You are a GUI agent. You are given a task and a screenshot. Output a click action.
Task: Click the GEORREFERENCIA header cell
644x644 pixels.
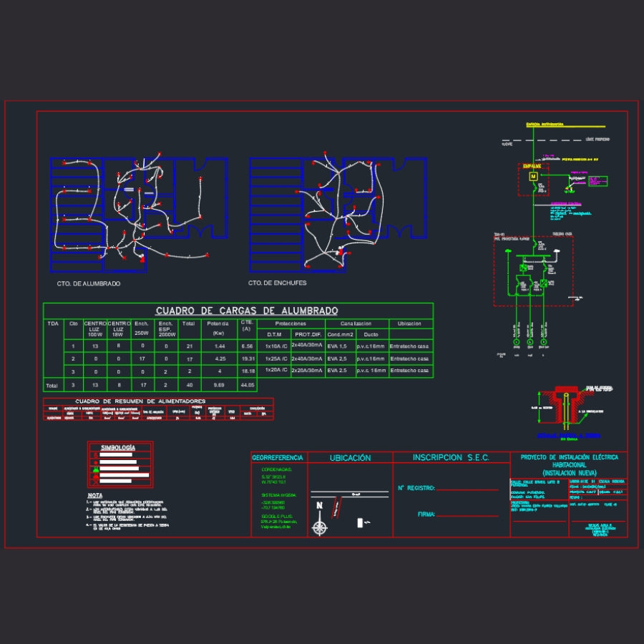point(278,458)
